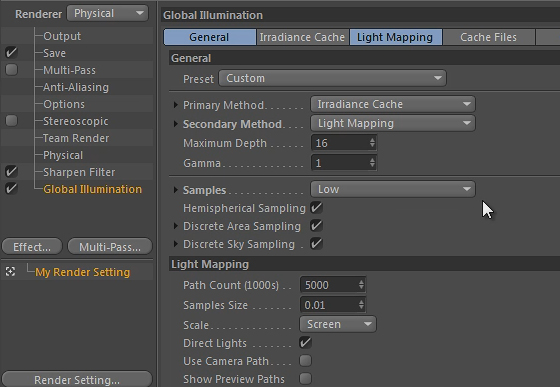
Task: Toggle the Discrete Area Sampling checkbox
Action: pos(316,226)
